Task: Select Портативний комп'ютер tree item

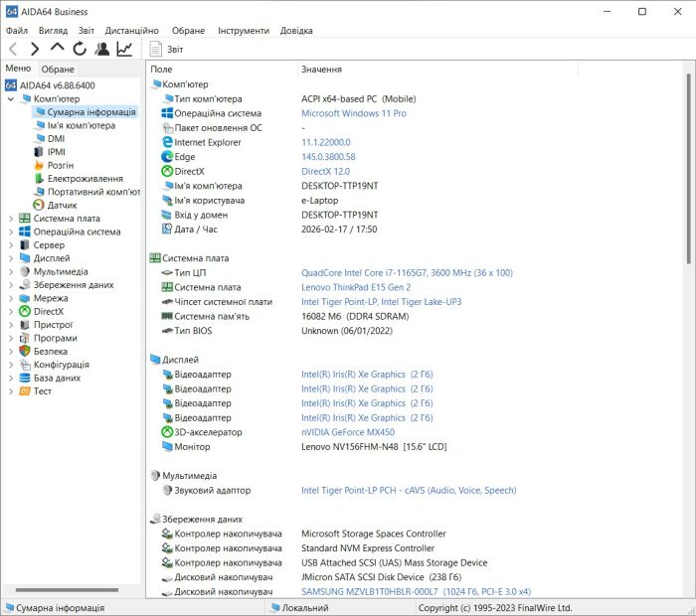Action: coord(93,192)
